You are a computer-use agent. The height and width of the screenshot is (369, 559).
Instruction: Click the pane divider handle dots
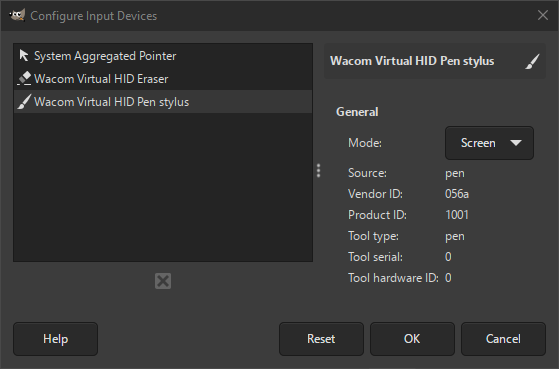318,171
